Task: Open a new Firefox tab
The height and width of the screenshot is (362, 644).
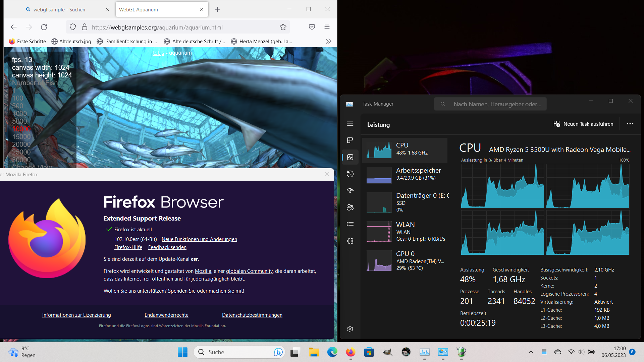Action: click(217, 9)
